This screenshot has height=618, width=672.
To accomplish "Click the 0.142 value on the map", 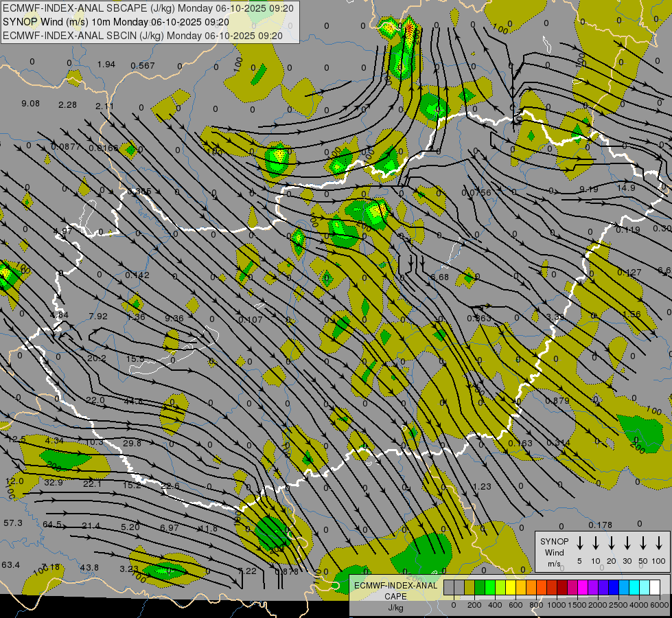I will pos(137,275).
